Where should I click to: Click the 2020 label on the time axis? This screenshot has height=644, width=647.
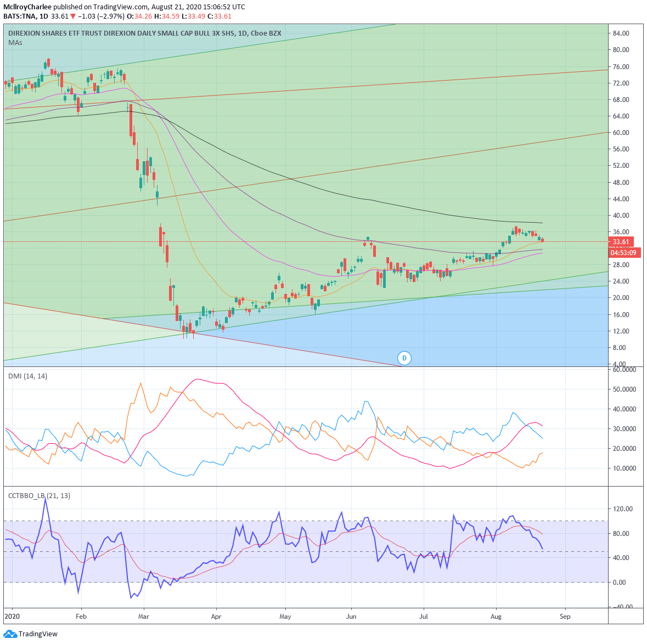pos(11,617)
